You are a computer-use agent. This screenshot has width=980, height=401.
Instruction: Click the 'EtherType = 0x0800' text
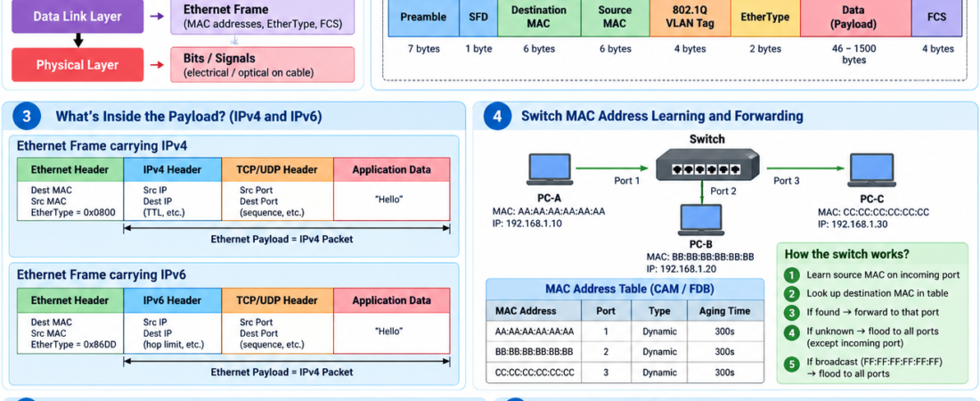coord(74,213)
